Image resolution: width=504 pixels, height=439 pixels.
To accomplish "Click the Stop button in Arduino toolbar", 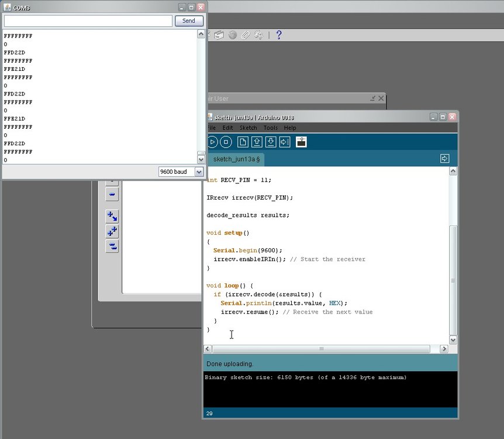I will tap(226, 142).
